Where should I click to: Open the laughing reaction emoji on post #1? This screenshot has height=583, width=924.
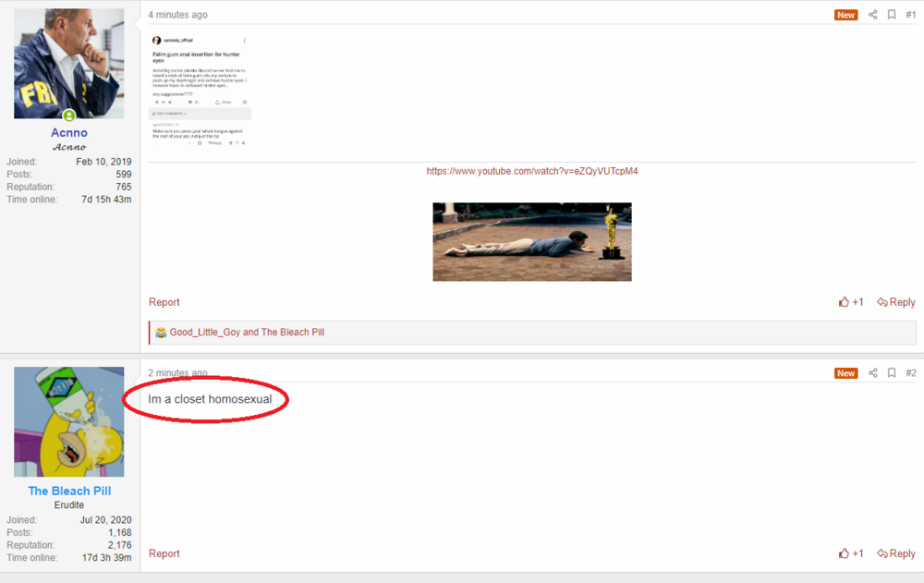click(x=160, y=333)
